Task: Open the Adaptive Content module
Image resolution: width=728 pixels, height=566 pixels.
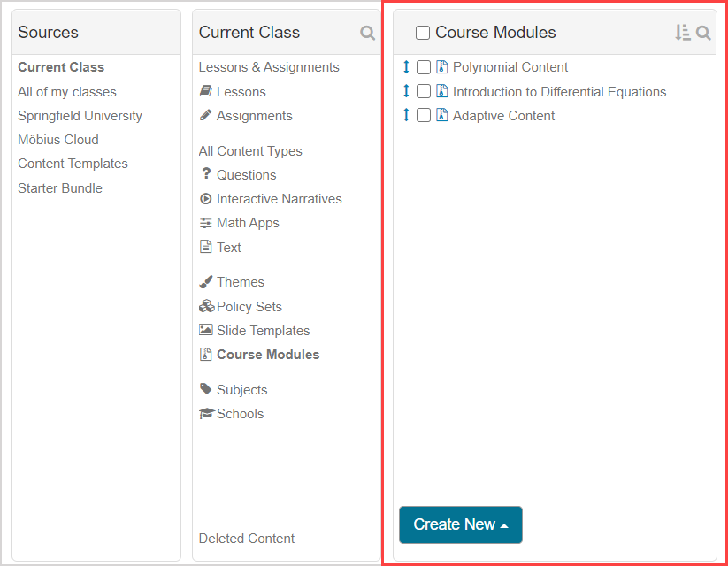Action: tap(503, 116)
